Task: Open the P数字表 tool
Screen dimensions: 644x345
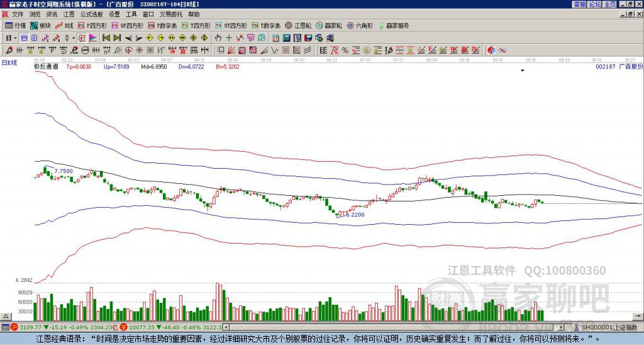Action: 163,25
